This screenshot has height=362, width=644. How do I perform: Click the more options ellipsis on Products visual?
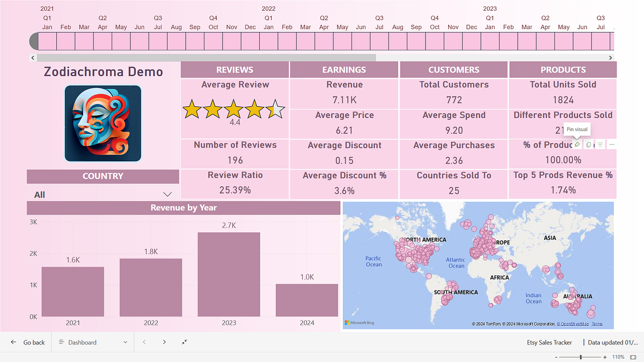[x=611, y=144]
